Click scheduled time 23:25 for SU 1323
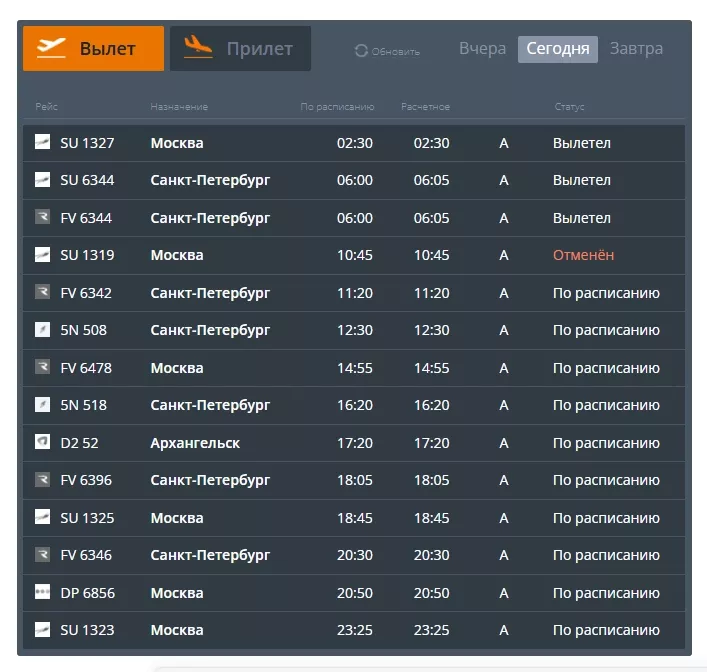 [x=355, y=630]
